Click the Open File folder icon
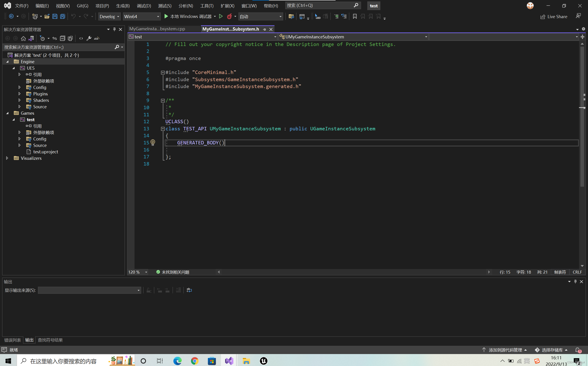Screen dimensions: 588x366 pyautogui.click(x=47, y=17)
